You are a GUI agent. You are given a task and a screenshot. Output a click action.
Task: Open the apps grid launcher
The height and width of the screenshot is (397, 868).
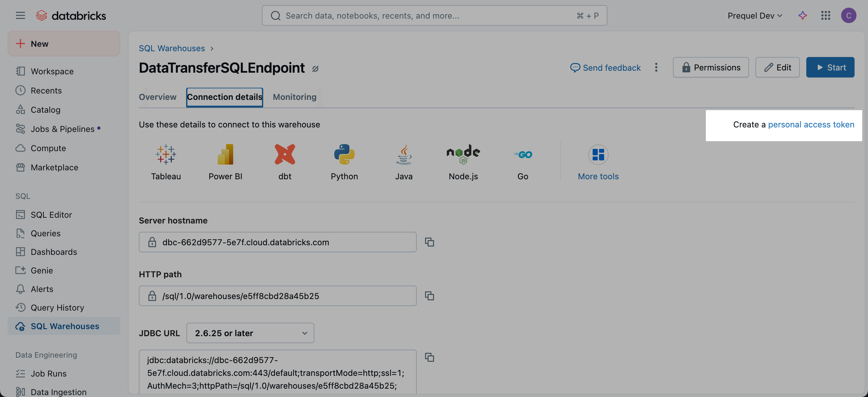pyautogui.click(x=825, y=15)
